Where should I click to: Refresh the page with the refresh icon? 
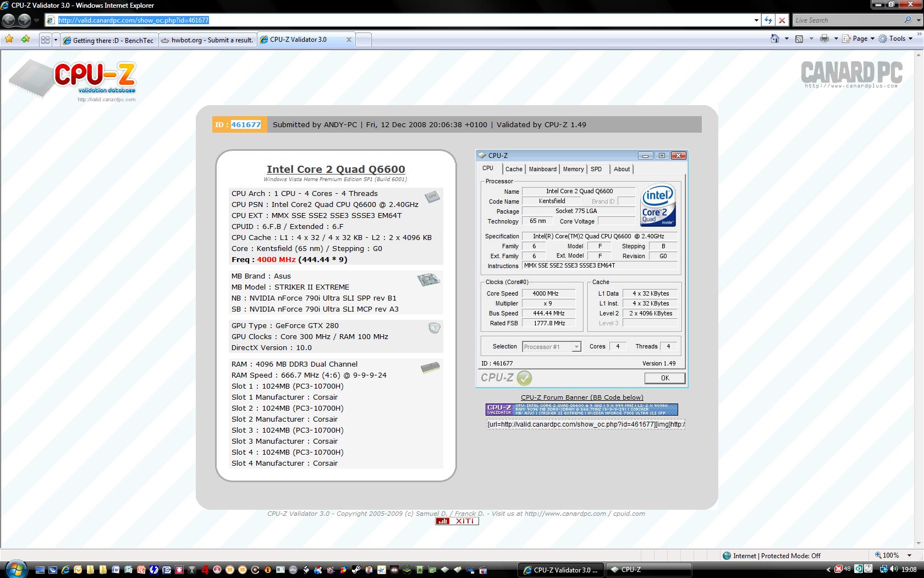click(x=768, y=20)
